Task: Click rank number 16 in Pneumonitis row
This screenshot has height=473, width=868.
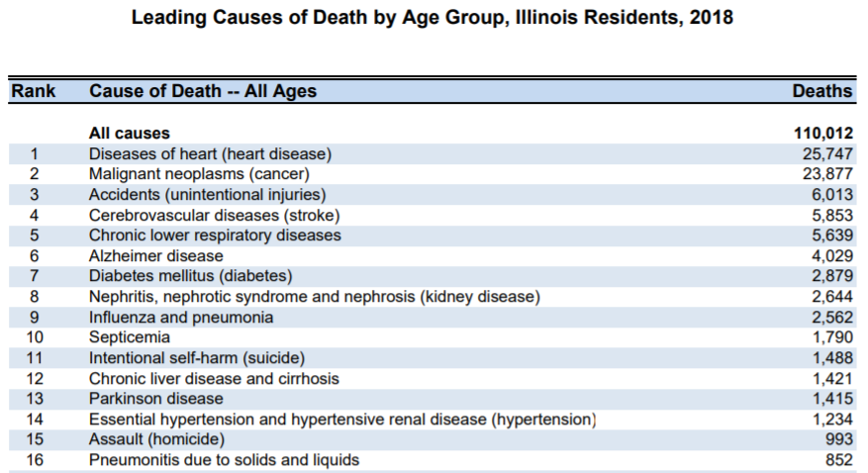Action: coord(35,460)
